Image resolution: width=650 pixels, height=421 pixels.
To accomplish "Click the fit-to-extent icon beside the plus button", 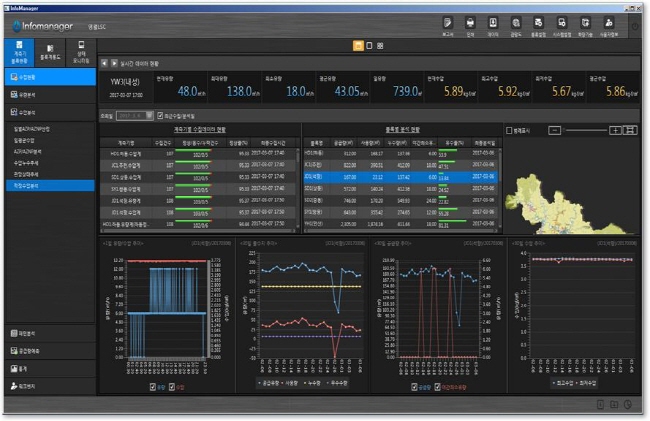I will (x=630, y=131).
